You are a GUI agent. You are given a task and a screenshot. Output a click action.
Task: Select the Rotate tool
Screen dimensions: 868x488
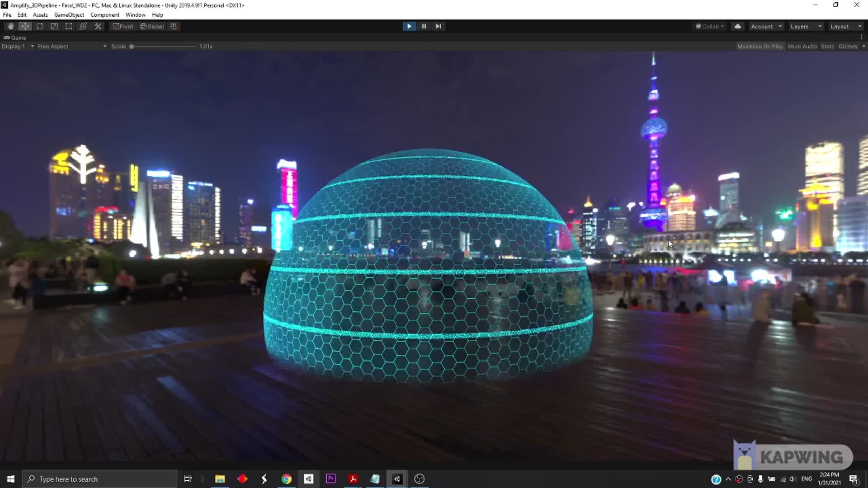[x=40, y=26]
